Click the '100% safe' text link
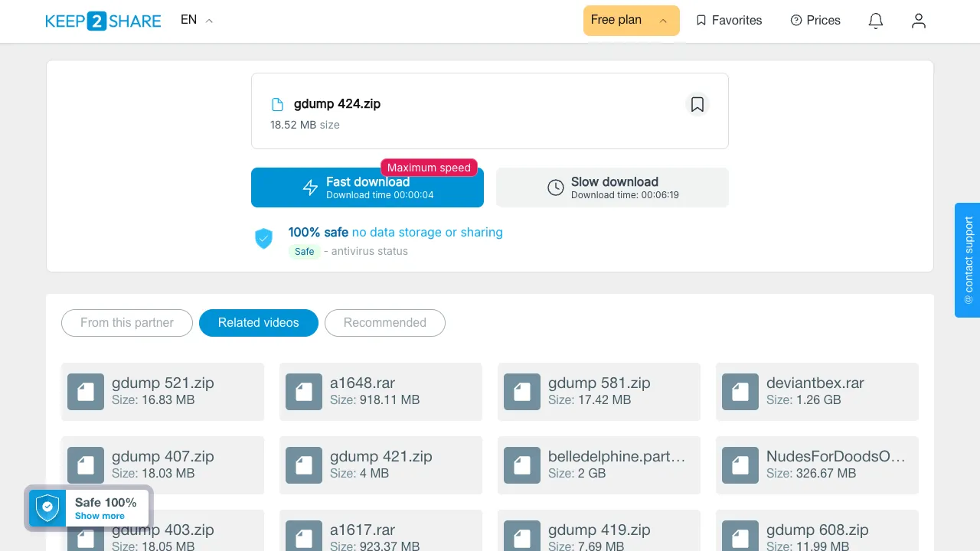The width and height of the screenshot is (980, 551). tap(318, 233)
